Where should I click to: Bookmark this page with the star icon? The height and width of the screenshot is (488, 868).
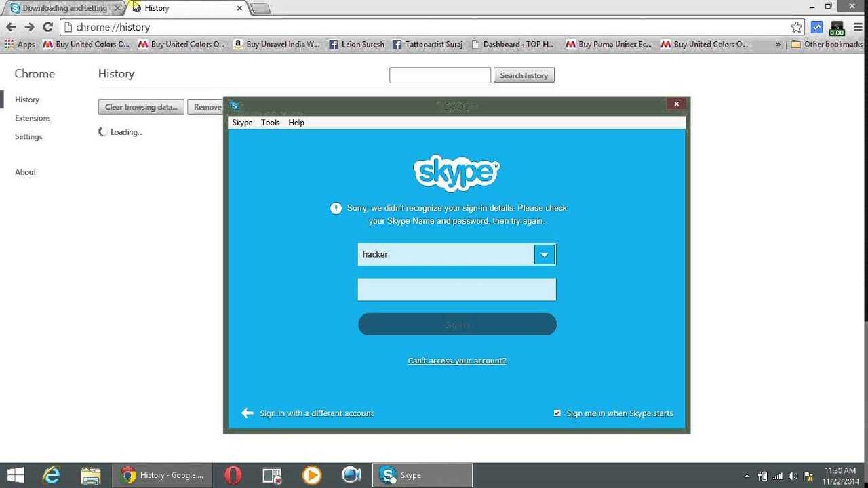[796, 27]
